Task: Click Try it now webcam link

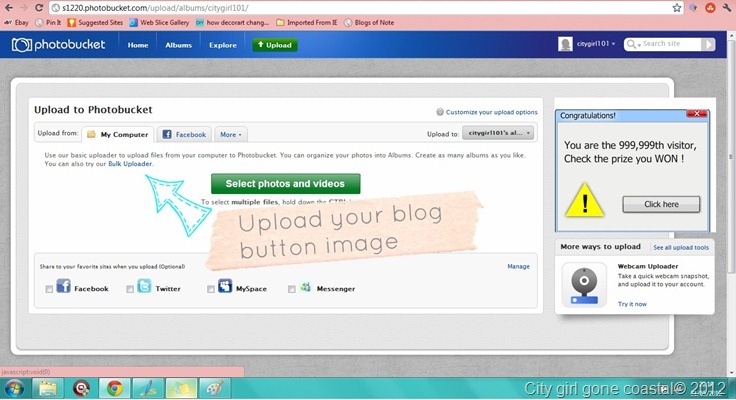Action: click(x=632, y=304)
